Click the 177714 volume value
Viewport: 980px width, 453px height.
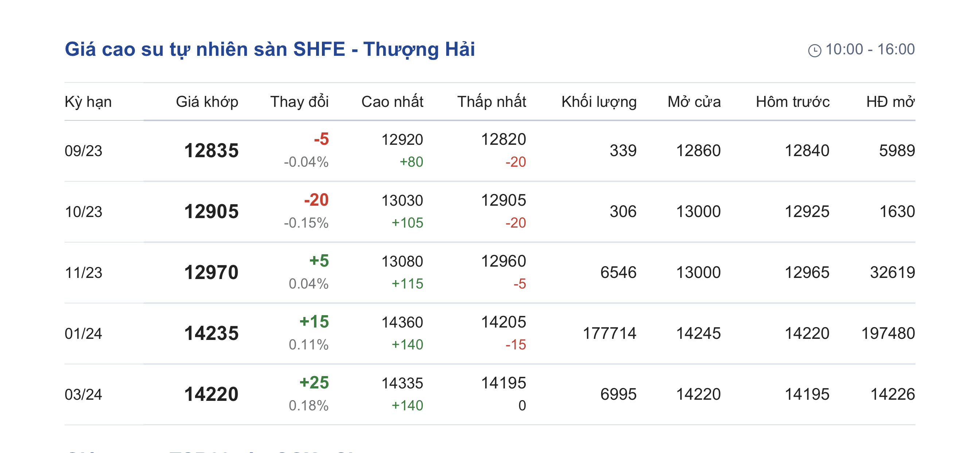tap(610, 333)
